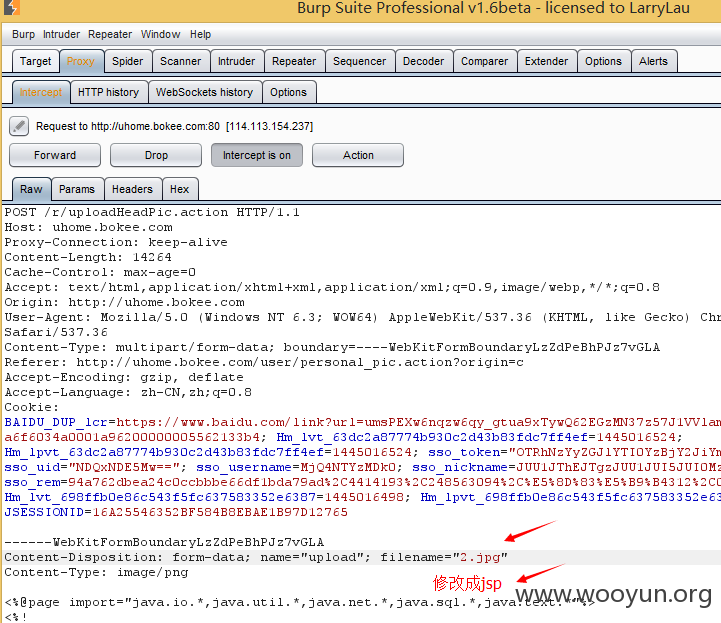Screen dimensions: 721x623
Task: Open the Scanner tab
Action: click(x=180, y=61)
